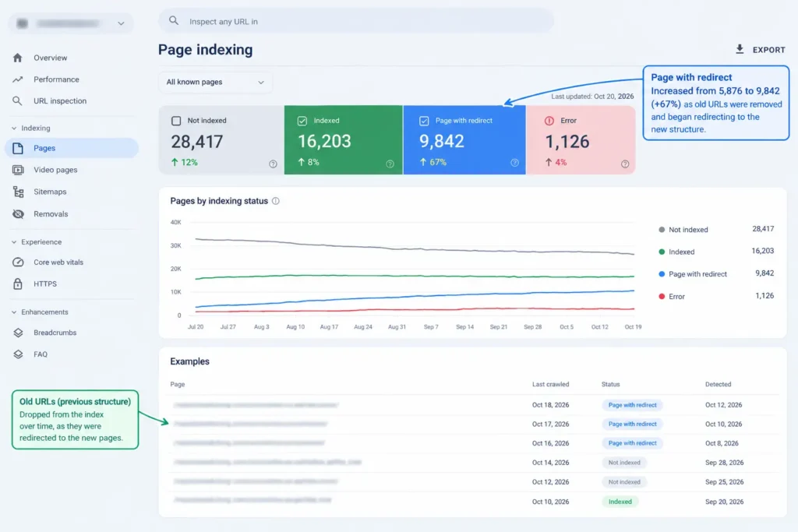Open the Breadcrumbs report link
The width and height of the screenshot is (798, 532).
55,333
